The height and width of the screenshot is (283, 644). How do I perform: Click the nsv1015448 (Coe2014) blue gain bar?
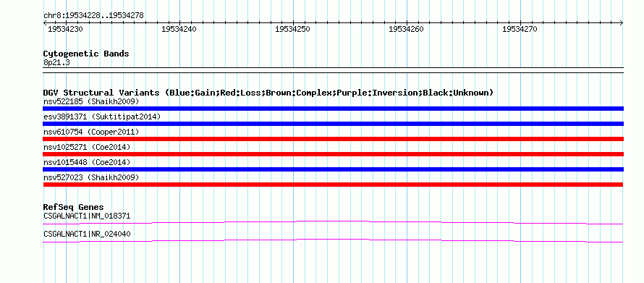[333, 169]
